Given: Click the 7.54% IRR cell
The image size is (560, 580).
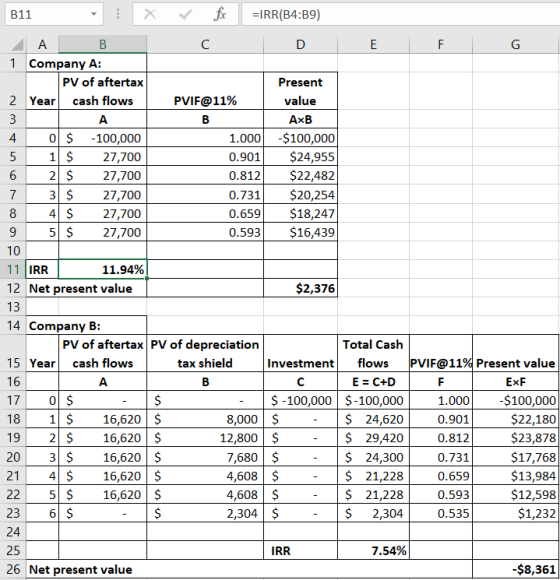Looking at the screenshot, I should [x=373, y=550].
